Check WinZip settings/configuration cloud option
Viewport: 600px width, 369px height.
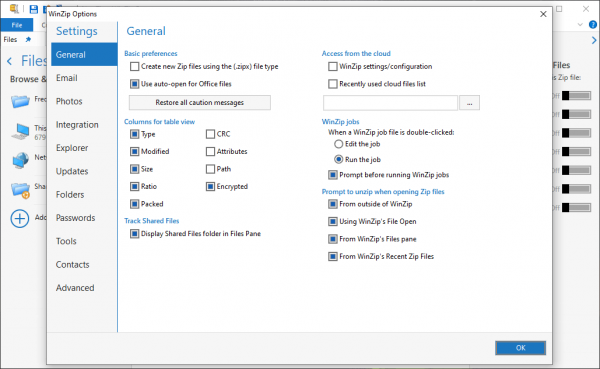pyautogui.click(x=333, y=67)
